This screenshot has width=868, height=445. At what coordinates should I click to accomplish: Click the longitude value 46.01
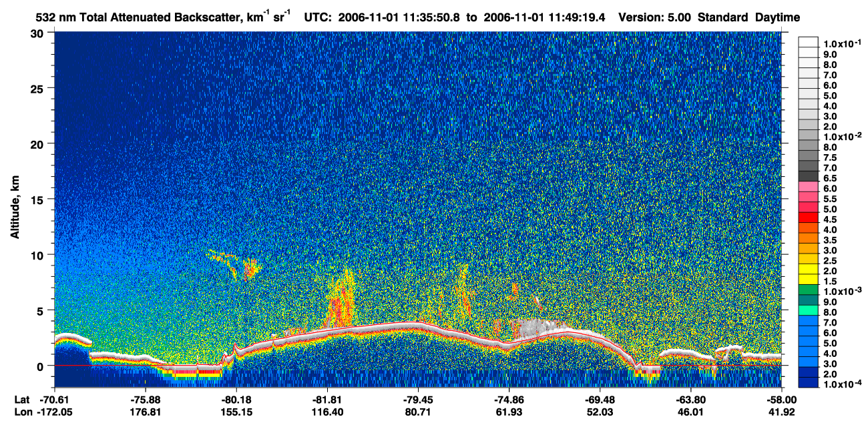coord(690,412)
